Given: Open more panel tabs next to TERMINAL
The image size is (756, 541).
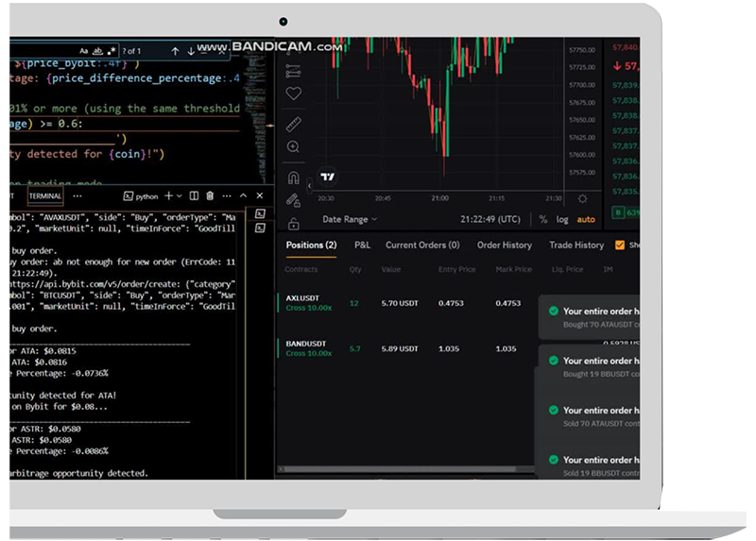Looking at the screenshot, I should (x=77, y=195).
